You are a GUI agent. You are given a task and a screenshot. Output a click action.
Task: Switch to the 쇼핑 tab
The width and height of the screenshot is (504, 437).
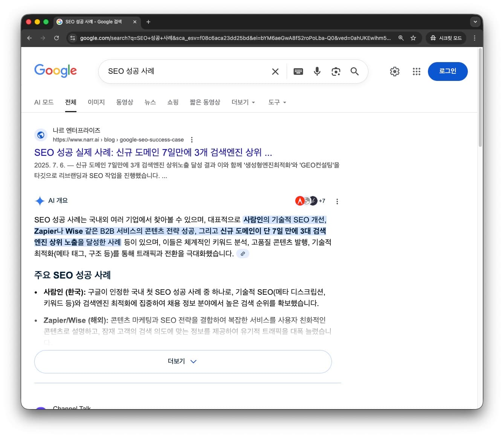click(x=173, y=102)
